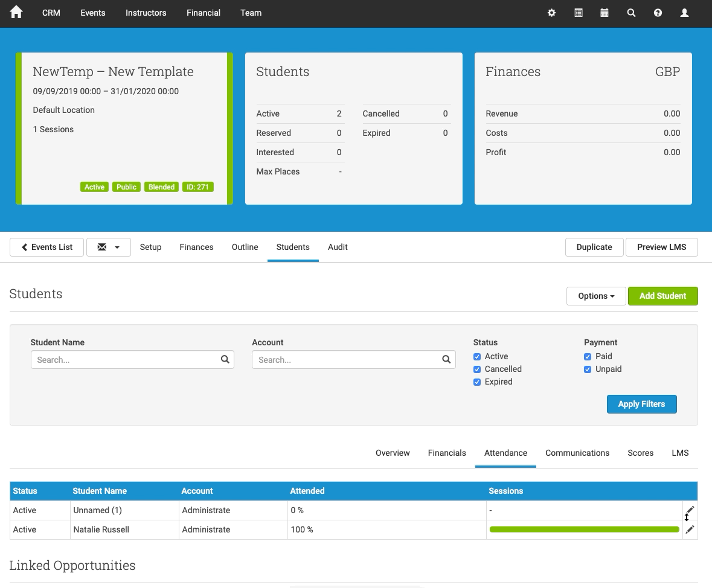Click the Blended event badge
This screenshot has height=588, width=712.
click(x=161, y=187)
